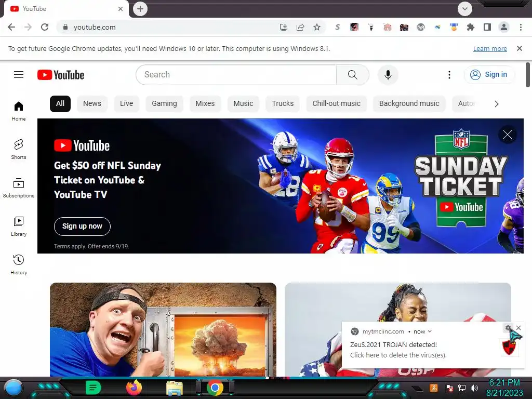532x399 pixels.
Task: Click the magnifier search button
Action: point(353,75)
